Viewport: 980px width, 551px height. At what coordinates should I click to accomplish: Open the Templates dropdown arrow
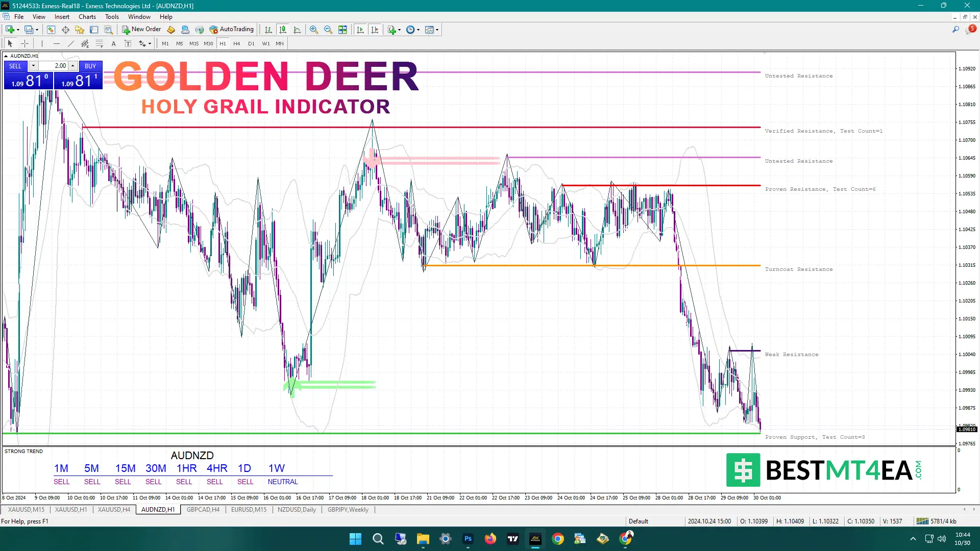[x=437, y=30]
